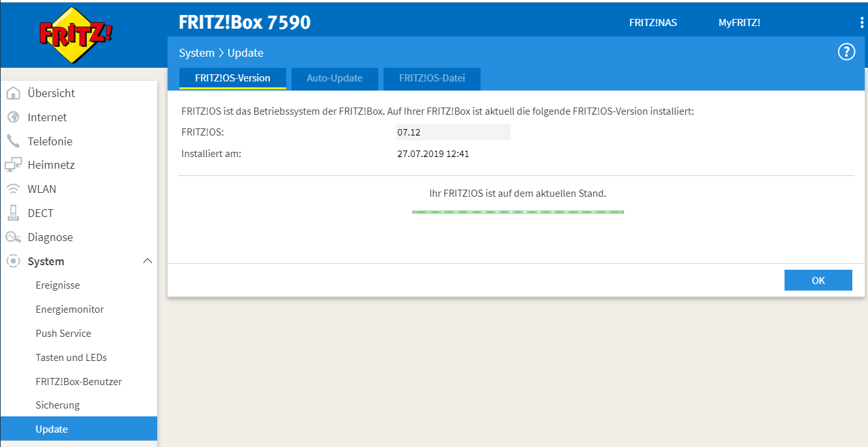Switch to the Auto-Update tab

(335, 78)
